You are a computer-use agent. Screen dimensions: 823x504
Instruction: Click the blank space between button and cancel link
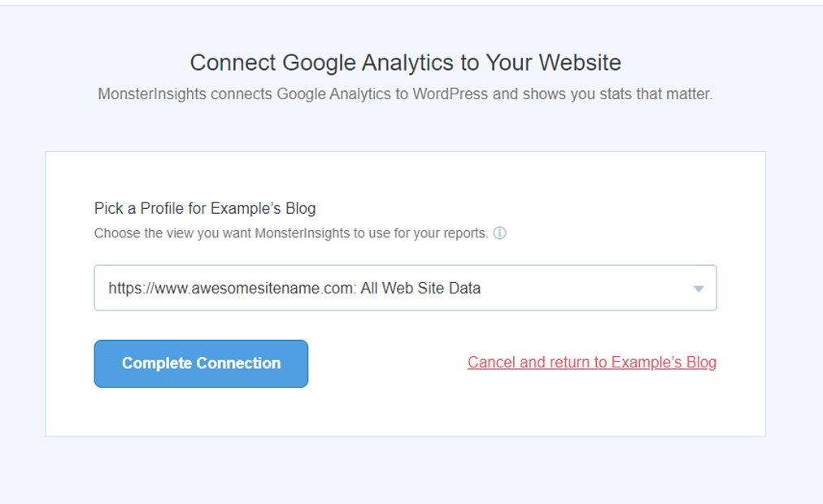[x=387, y=363]
